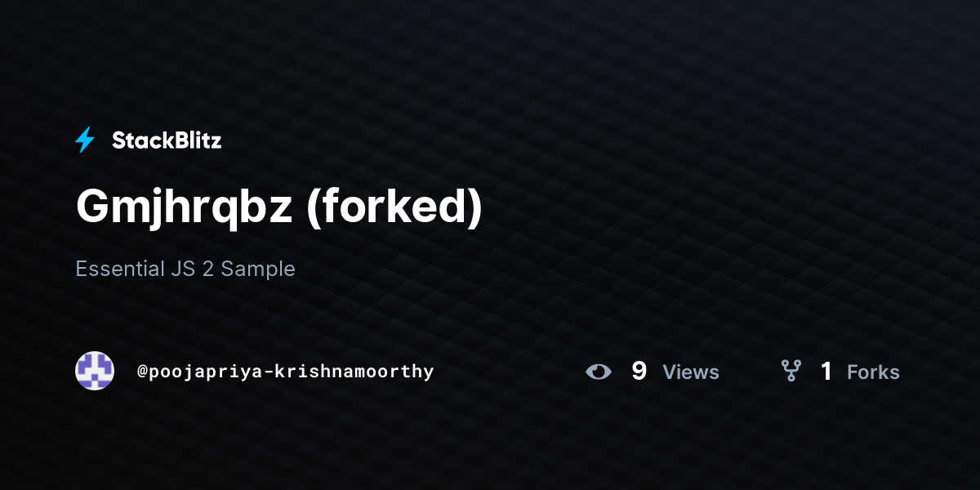This screenshot has height=490, width=980.
Task: Select the word "Gmjhrqbz" in the title
Action: 184,207
